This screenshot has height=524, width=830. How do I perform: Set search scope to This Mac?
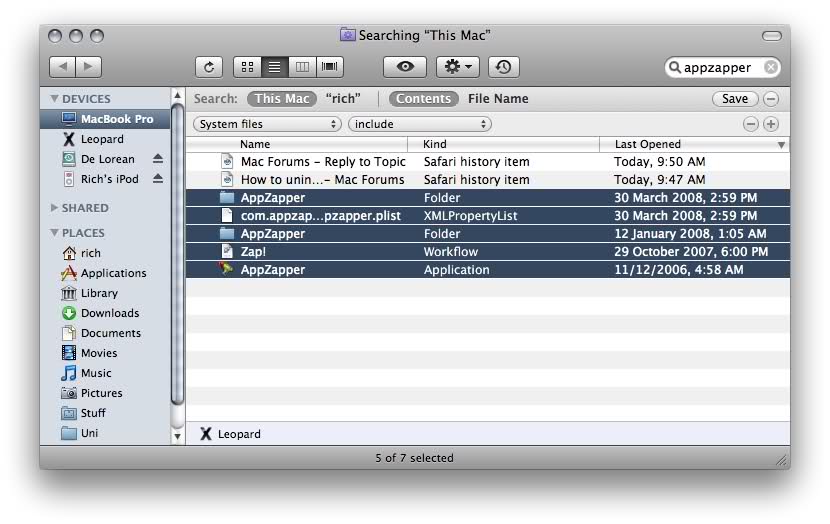click(x=282, y=99)
